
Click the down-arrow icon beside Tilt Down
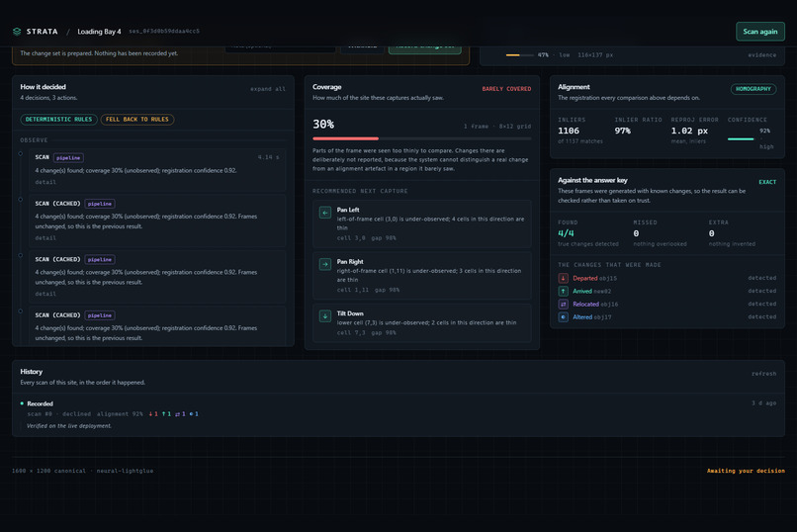[325, 316]
